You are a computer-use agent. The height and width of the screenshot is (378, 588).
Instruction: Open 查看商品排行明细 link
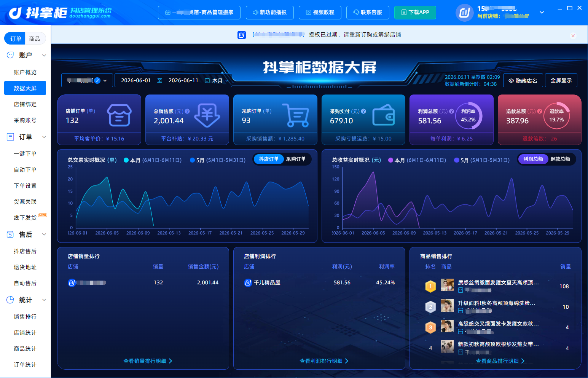pos(500,361)
